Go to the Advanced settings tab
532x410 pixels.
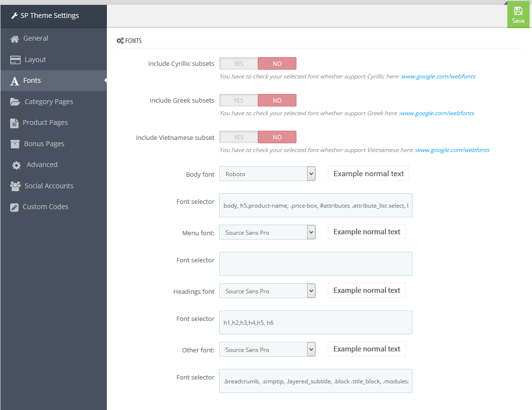(42, 165)
